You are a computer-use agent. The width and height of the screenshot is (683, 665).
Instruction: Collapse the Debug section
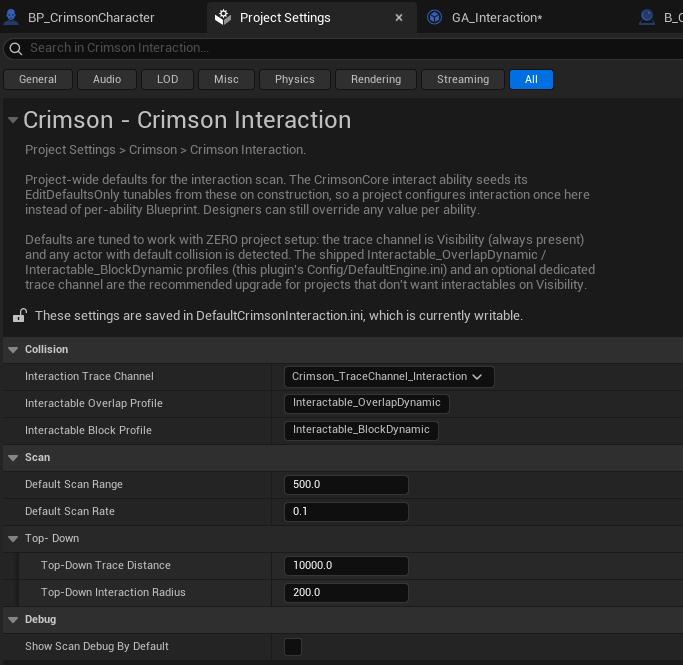(13, 620)
